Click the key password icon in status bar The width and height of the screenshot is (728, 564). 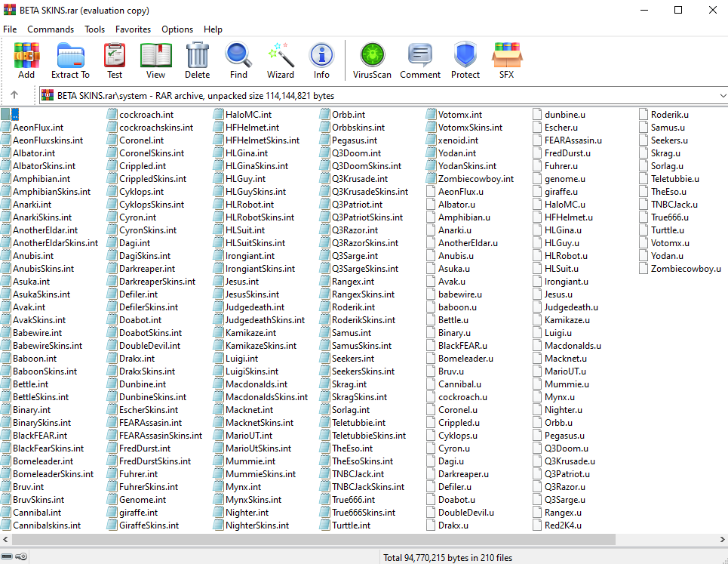[21, 556]
